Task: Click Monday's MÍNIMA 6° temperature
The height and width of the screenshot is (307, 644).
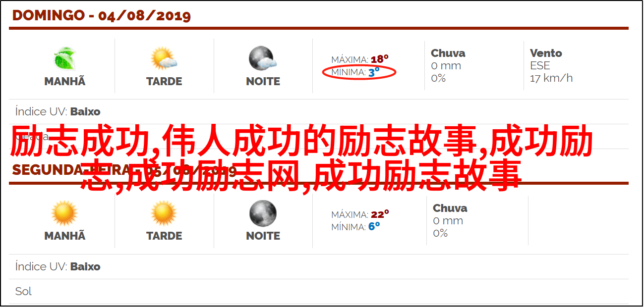Action: [x=355, y=227]
